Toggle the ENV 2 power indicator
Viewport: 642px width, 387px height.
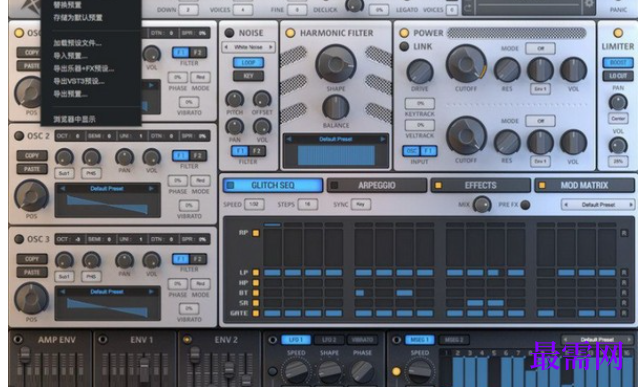tap(187, 339)
